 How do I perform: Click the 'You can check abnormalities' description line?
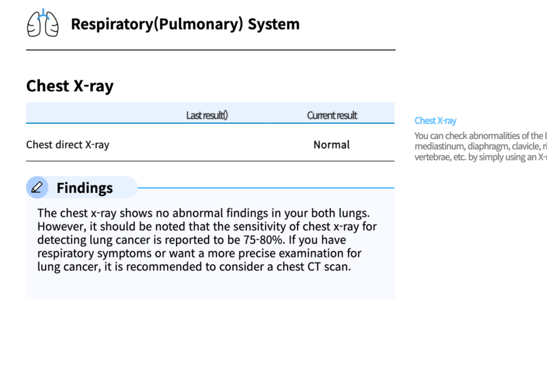[x=480, y=136]
